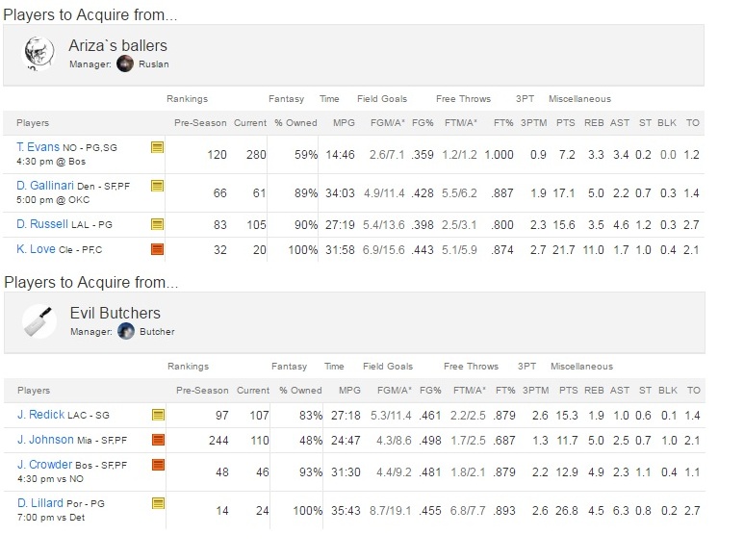Open manager Butcher's avatar
This screenshot has width=744, height=560.
tap(126, 331)
